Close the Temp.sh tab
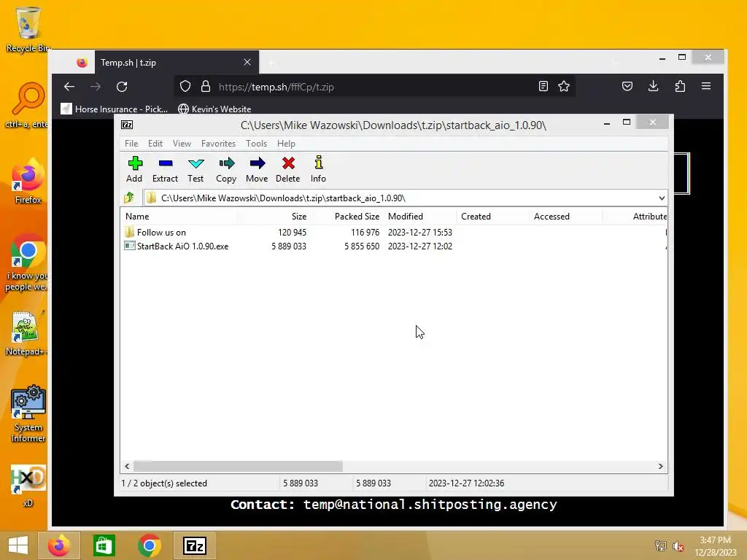The width and height of the screenshot is (747, 560). [247, 63]
